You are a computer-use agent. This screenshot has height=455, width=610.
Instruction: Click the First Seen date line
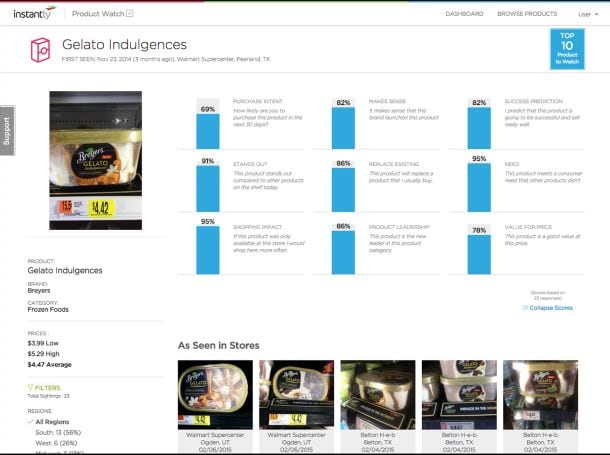point(166,59)
